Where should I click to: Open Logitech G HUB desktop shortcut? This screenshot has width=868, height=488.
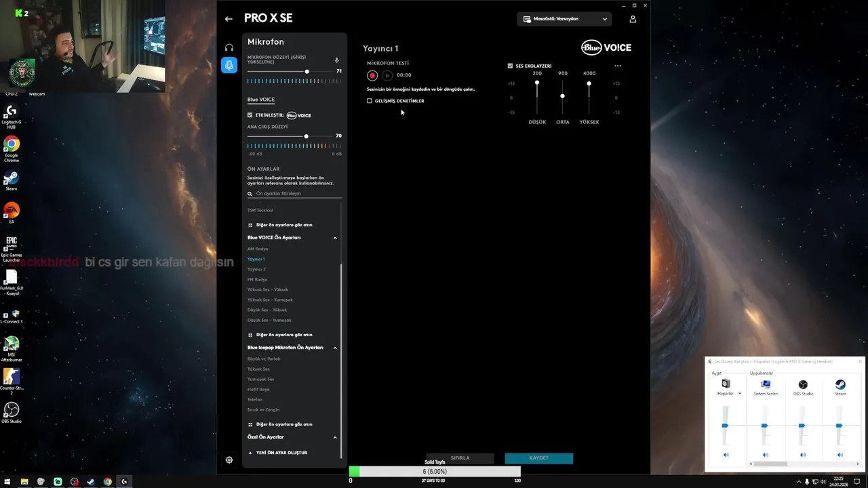coord(12,115)
